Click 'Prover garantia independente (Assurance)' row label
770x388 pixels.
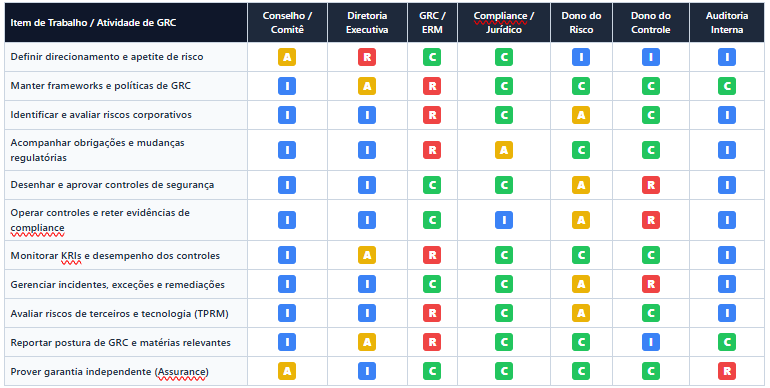point(110,372)
